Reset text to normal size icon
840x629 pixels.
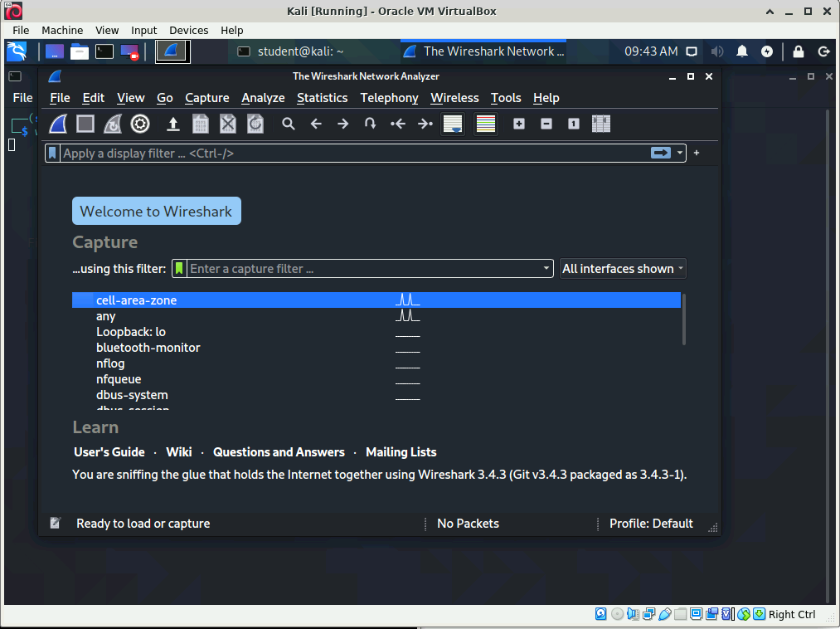tap(573, 124)
